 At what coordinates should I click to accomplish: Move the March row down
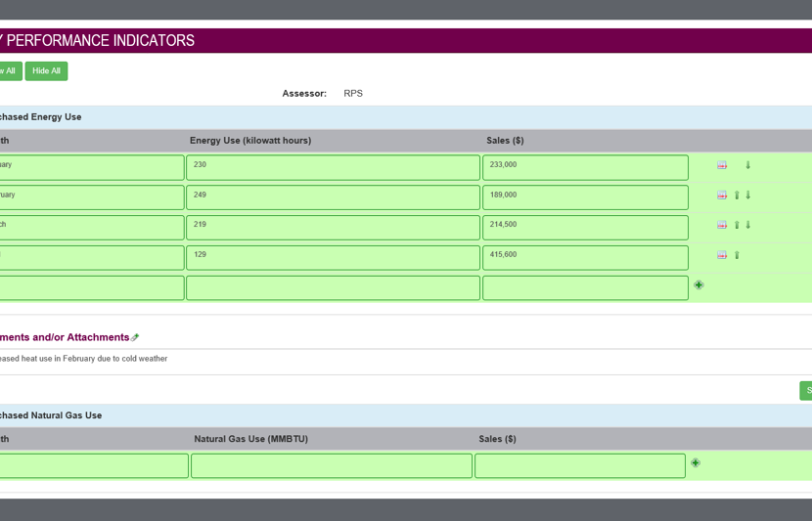tap(748, 226)
